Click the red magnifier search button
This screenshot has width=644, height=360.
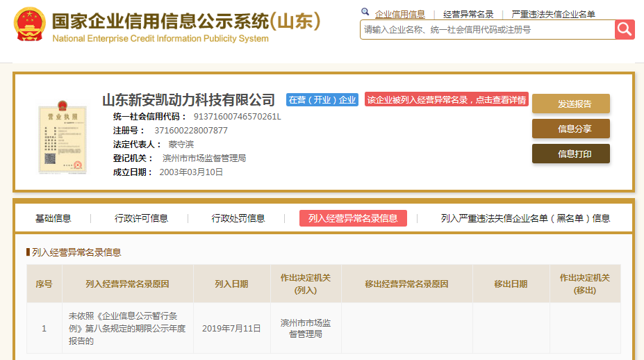[x=625, y=29]
